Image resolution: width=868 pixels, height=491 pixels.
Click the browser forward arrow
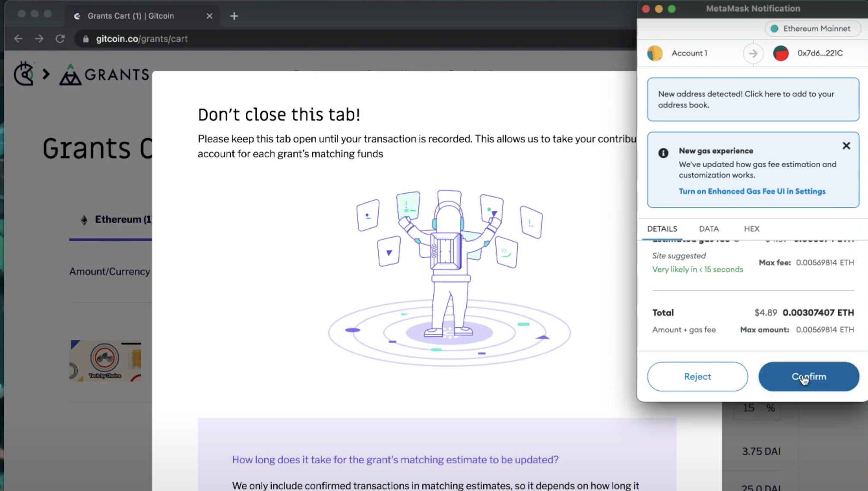pyautogui.click(x=39, y=39)
